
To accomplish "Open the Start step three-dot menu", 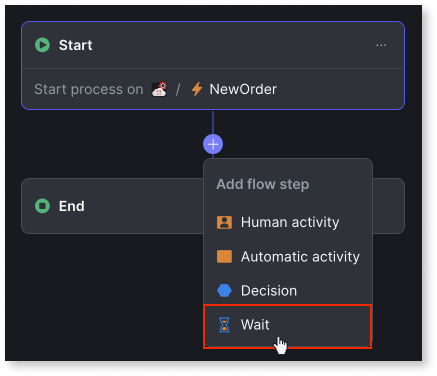I will point(381,45).
